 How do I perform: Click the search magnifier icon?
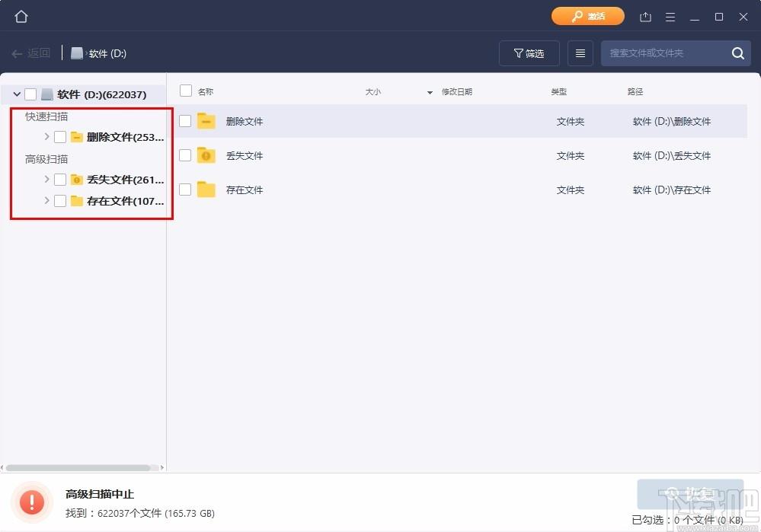737,53
